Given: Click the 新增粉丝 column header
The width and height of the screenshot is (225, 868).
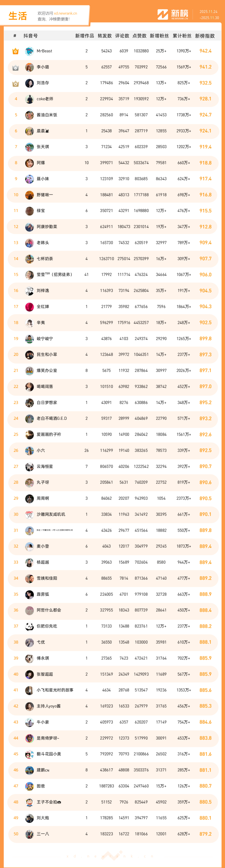Looking at the screenshot, I should (159, 36).
